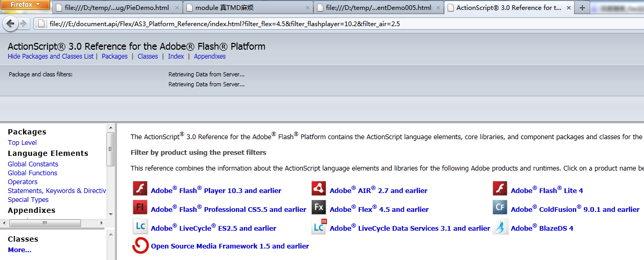Click packages panel vertical scrollbar thumb

click(110, 149)
